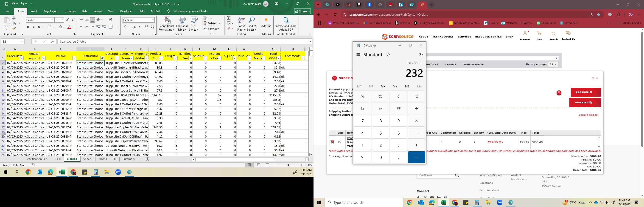
Task: Click the calculator backspace key icon
Action: 417,96
